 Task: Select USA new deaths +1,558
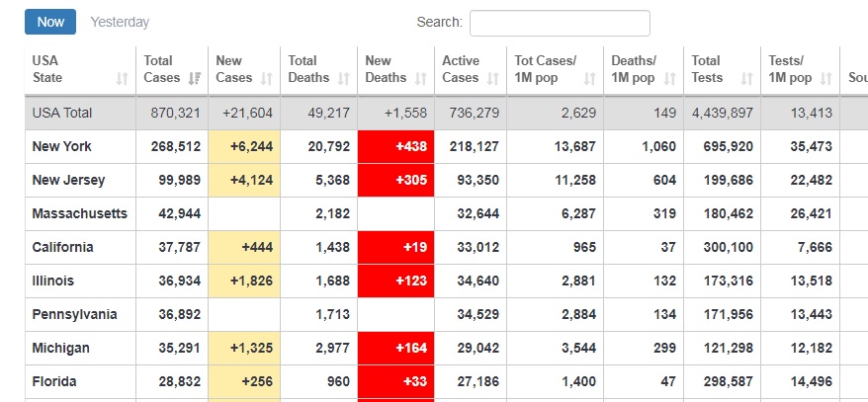click(403, 113)
